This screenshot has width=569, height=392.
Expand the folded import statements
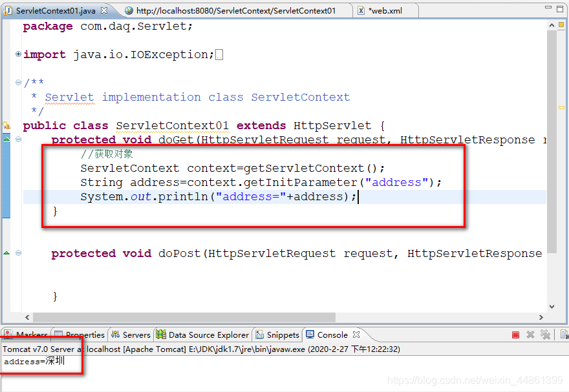pos(18,54)
